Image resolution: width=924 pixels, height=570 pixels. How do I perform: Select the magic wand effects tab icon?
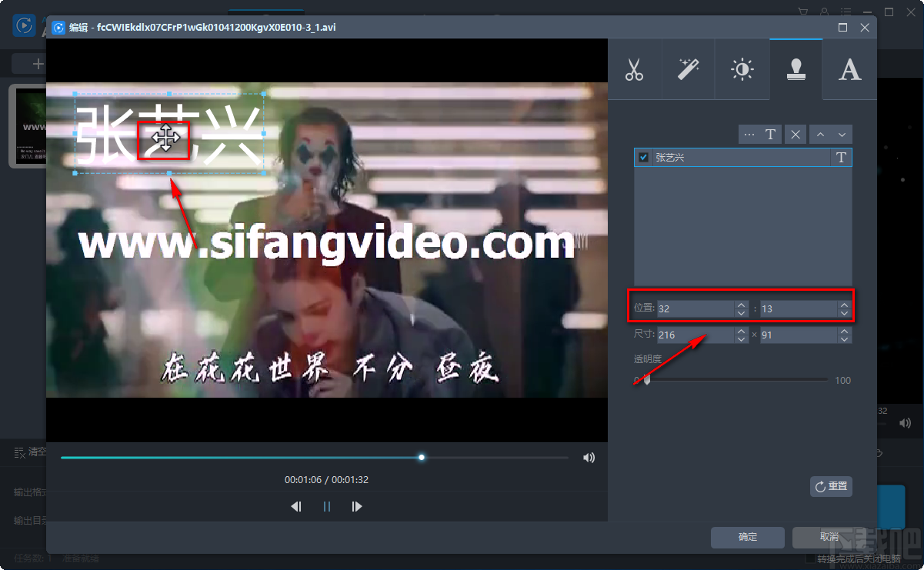[688, 69]
